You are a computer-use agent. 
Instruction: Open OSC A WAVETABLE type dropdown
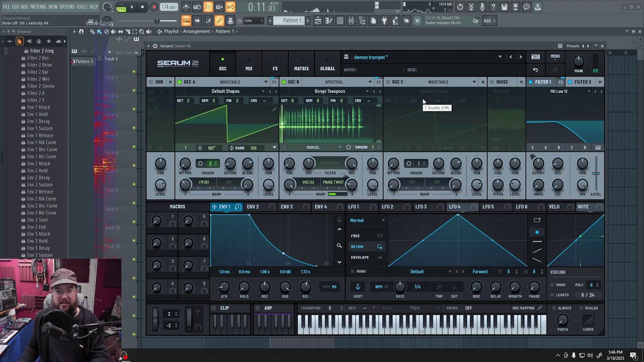coord(234,82)
